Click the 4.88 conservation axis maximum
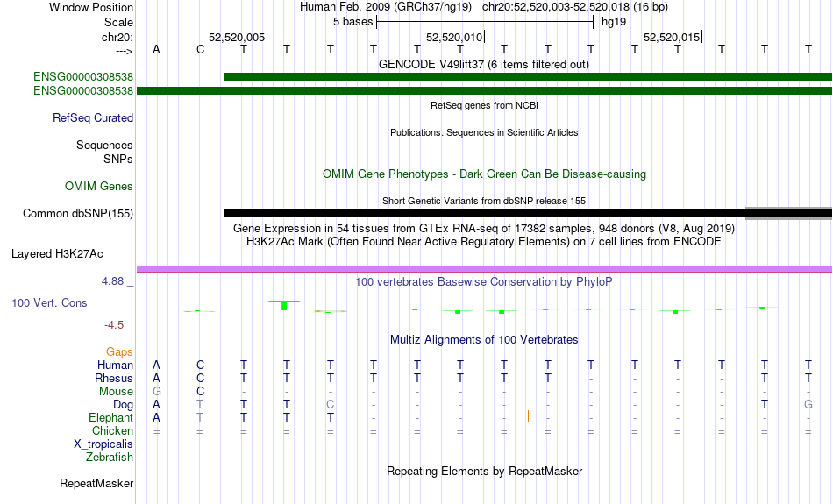 [112, 281]
